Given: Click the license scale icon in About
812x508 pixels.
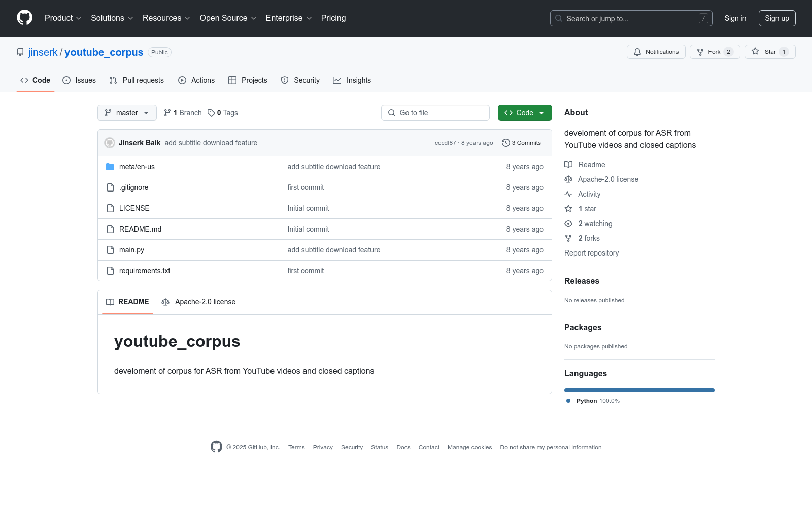Looking at the screenshot, I should tap(568, 179).
